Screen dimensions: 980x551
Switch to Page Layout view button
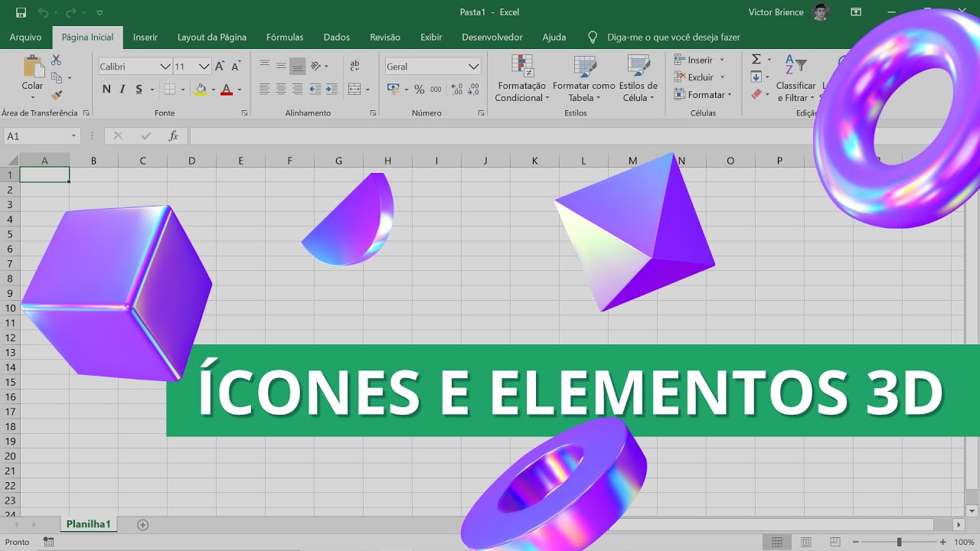(806, 542)
